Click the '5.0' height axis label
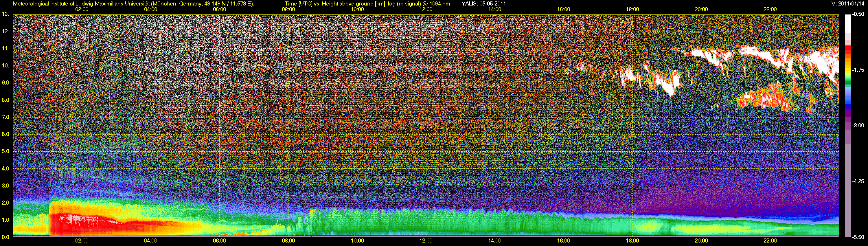Viewport: 868px width, 246px height. point(5,152)
